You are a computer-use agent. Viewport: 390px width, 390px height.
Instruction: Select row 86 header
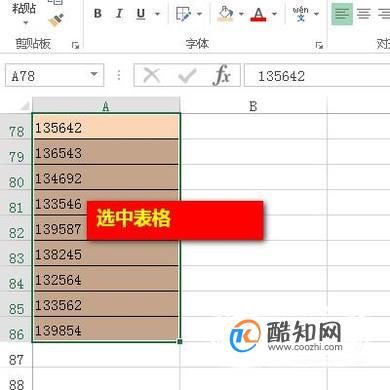(16, 329)
